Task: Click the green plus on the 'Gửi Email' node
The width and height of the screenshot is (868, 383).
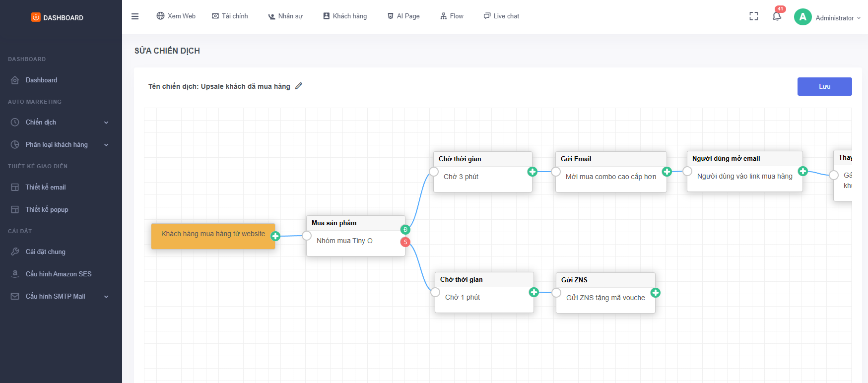Action: tap(667, 172)
